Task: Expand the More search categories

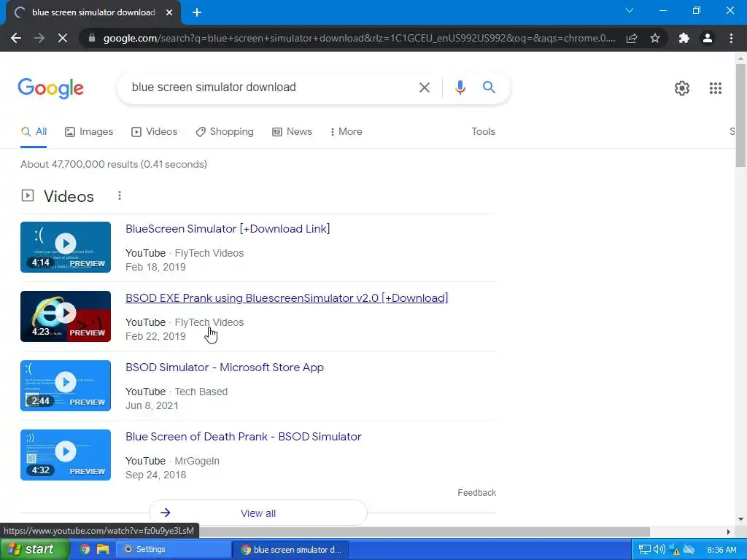Action: point(347,132)
